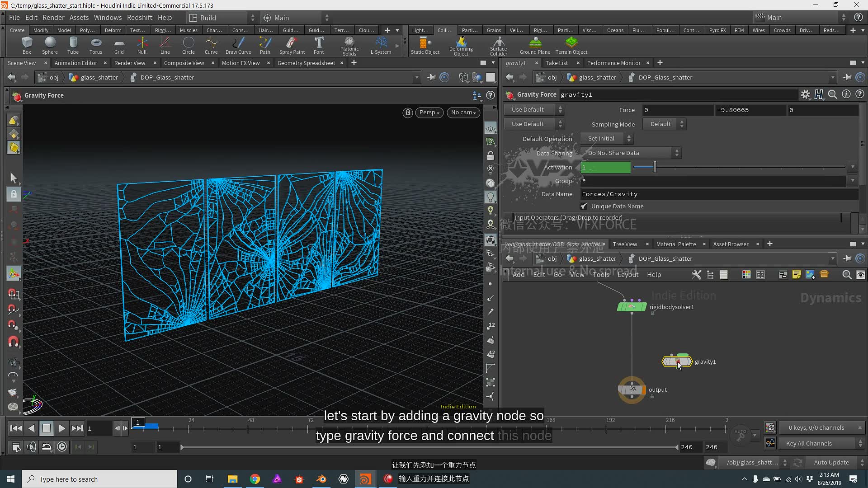Apply the Deforming Object tool
Screen dimensions: 868x488
coord(461,46)
